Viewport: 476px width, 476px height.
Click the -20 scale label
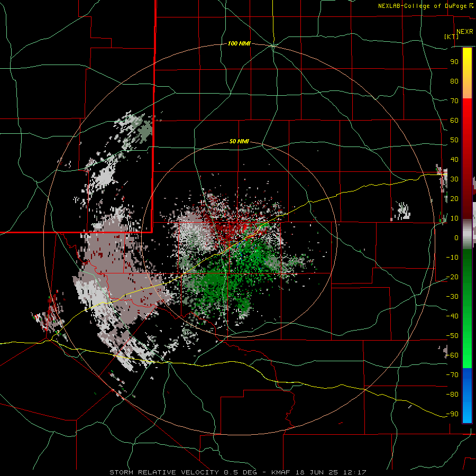[452, 277]
